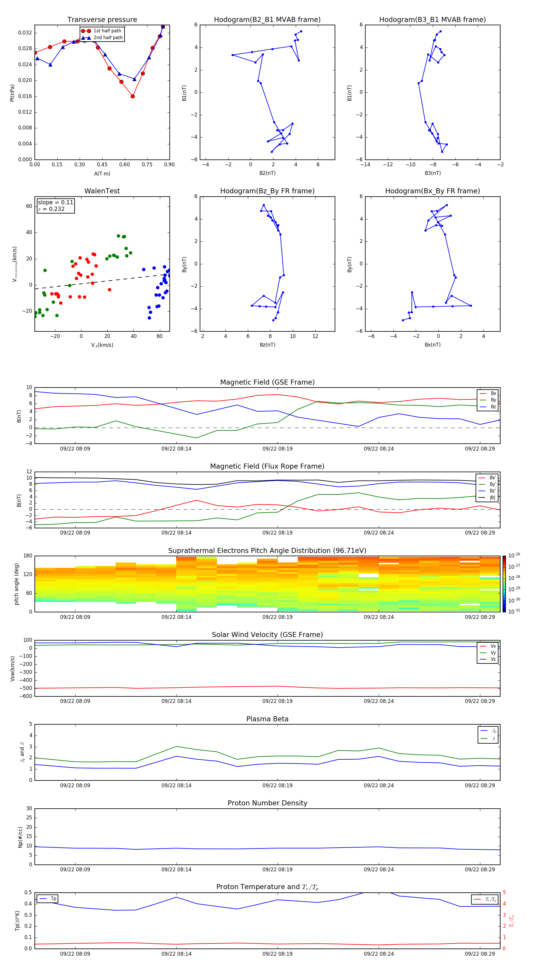535x980 pixels.
Task: Click the 'By' entry in the GSE magnetic field legend
Action: [x=488, y=400]
